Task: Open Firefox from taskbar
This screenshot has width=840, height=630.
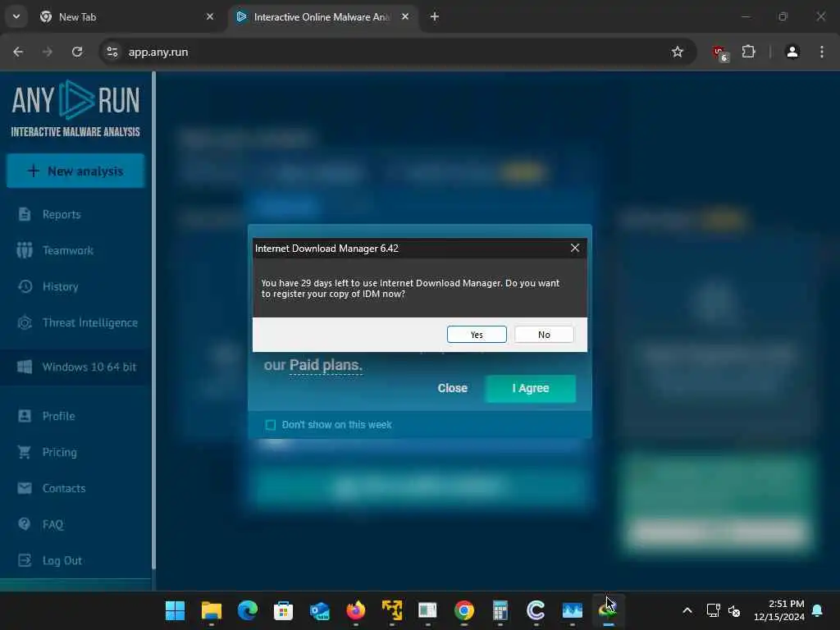Action: (355, 610)
